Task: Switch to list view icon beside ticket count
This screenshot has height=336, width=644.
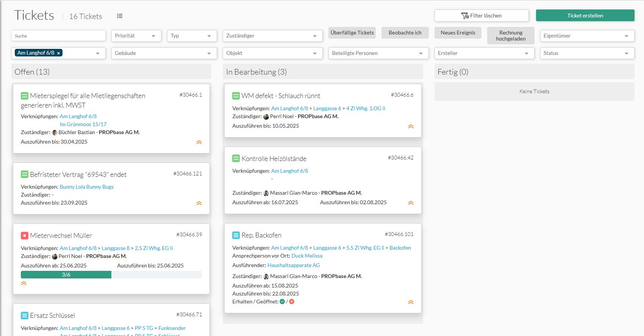Action: click(x=120, y=16)
